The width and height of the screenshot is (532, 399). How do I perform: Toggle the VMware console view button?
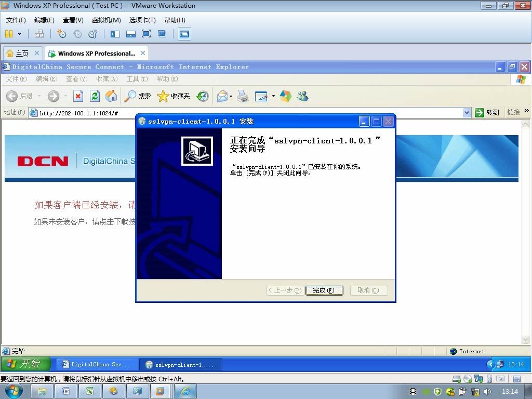pyautogui.click(x=184, y=34)
